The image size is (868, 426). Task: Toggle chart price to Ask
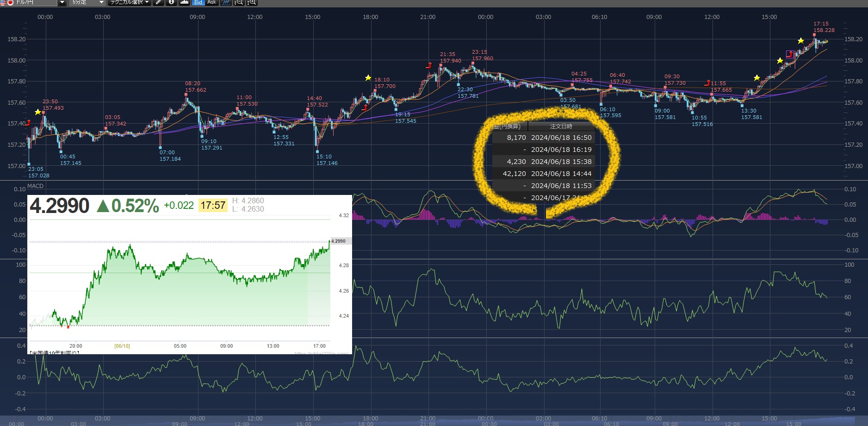pyautogui.click(x=211, y=2)
